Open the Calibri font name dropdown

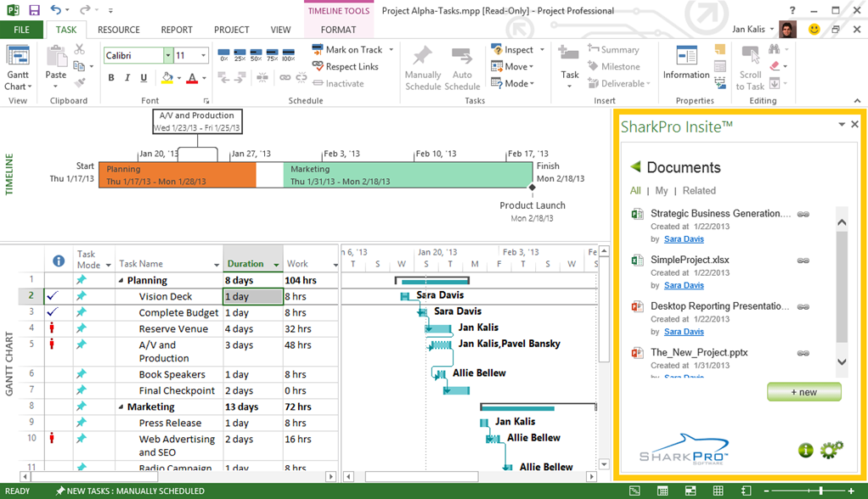[x=168, y=56]
